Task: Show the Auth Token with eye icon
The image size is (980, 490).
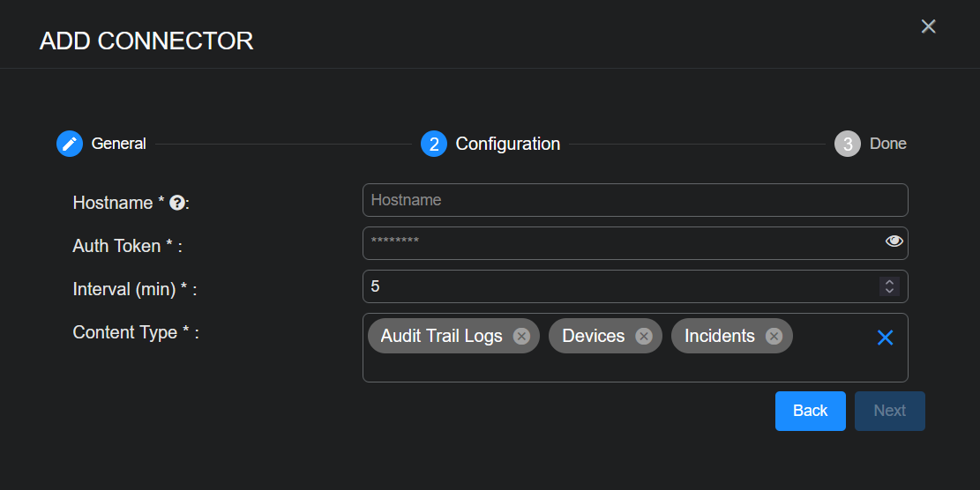Action: (894, 241)
